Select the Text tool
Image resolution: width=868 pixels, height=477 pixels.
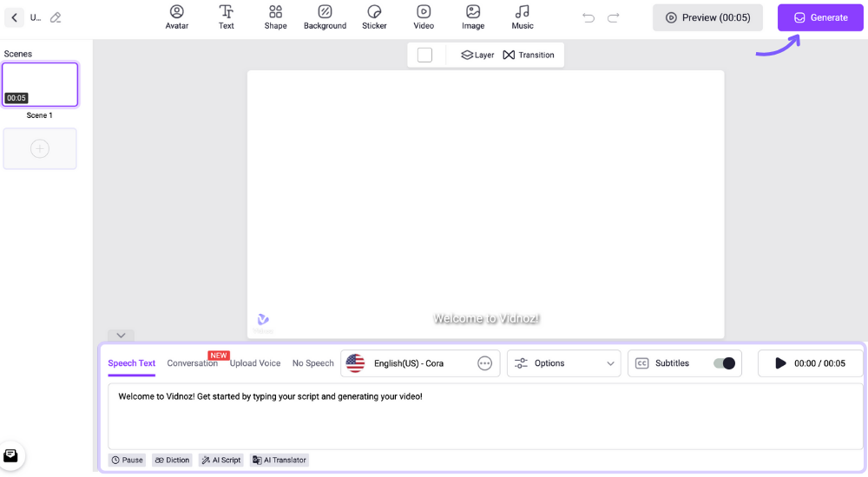coord(226,17)
